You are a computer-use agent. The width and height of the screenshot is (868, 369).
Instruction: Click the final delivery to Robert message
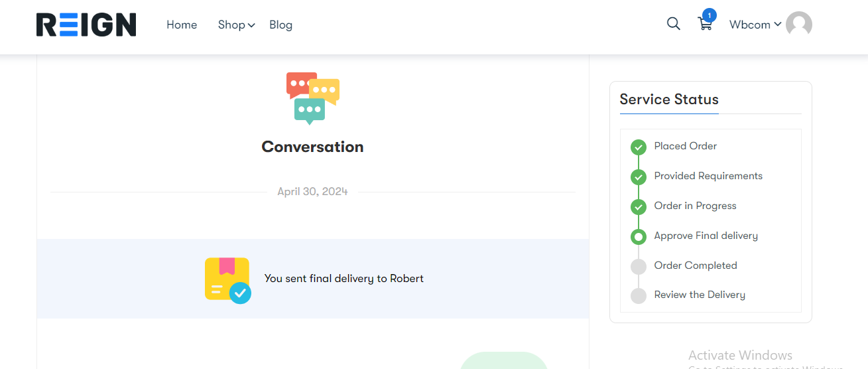343,279
